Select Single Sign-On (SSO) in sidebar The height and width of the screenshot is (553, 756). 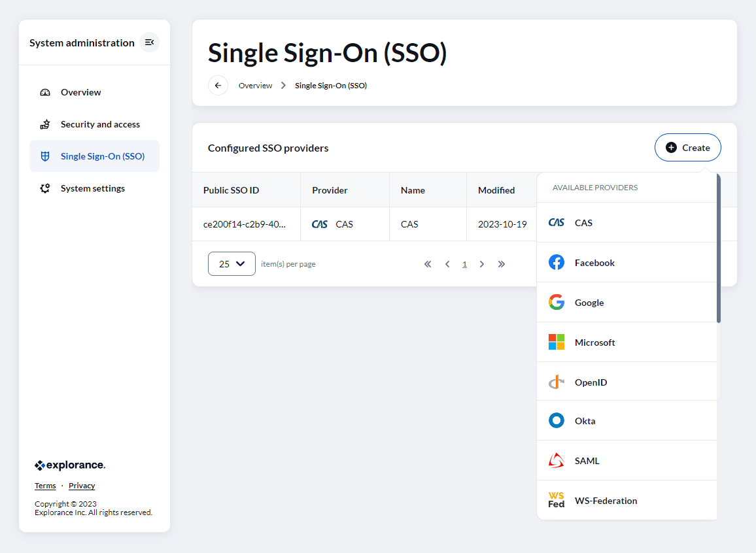pos(94,156)
